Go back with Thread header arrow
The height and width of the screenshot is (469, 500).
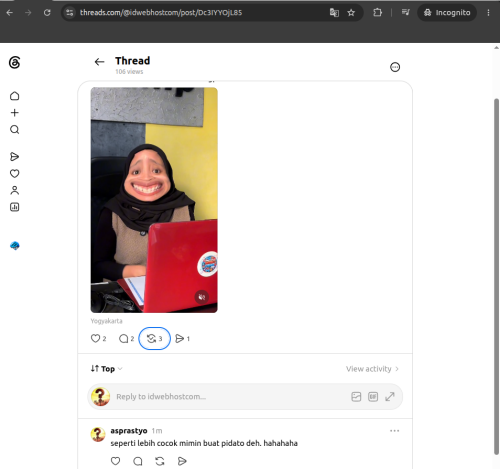tap(99, 62)
